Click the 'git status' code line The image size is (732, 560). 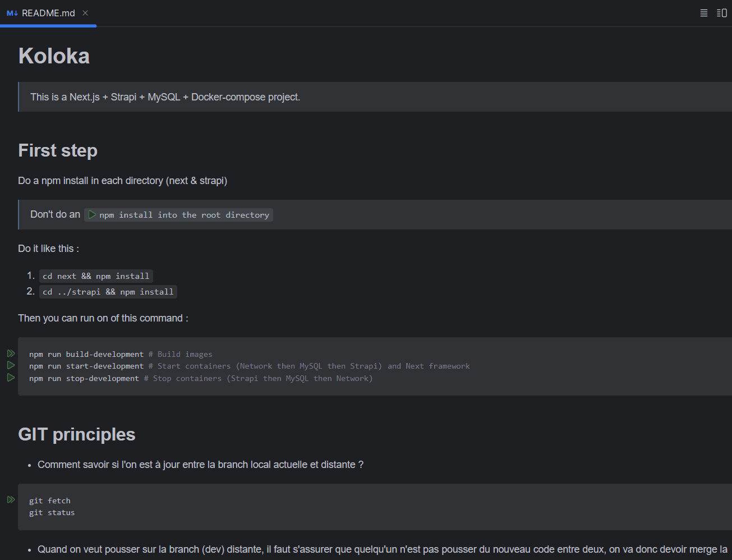pos(52,512)
